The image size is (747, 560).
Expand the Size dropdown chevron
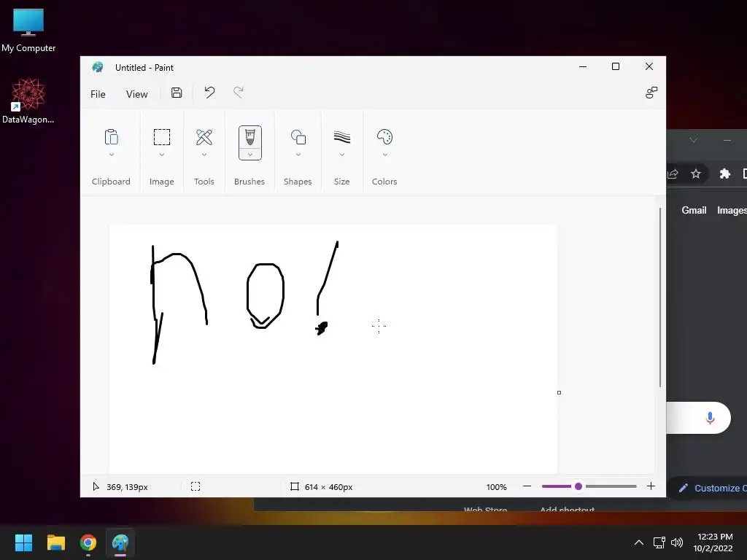click(x=342, y=155)
